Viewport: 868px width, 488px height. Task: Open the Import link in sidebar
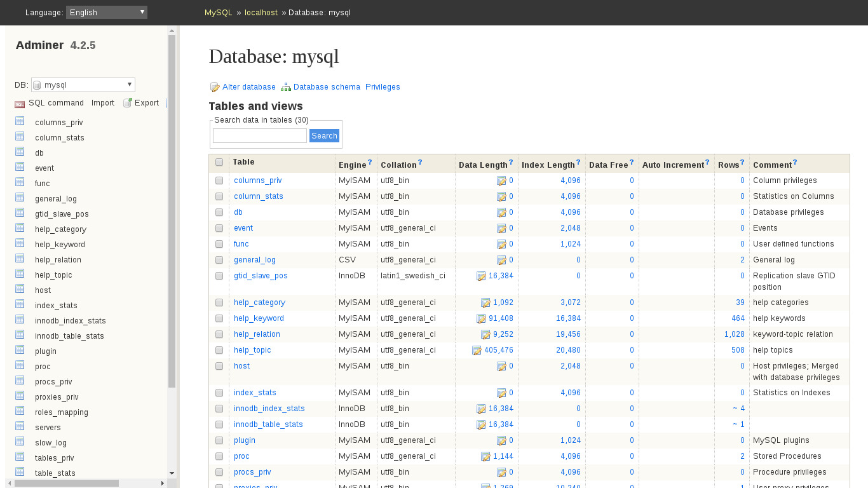tap(103, 103)
